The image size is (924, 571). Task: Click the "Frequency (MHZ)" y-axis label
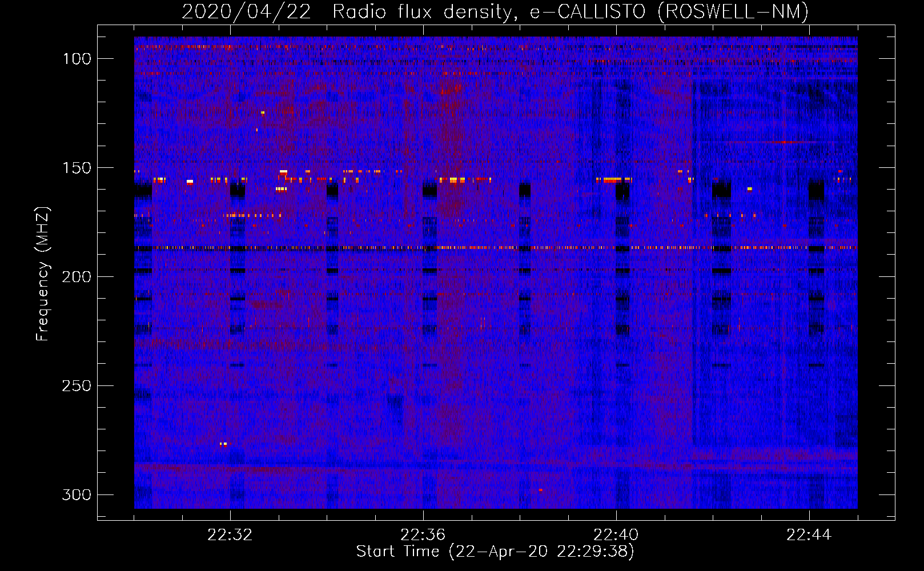point(43,274)
